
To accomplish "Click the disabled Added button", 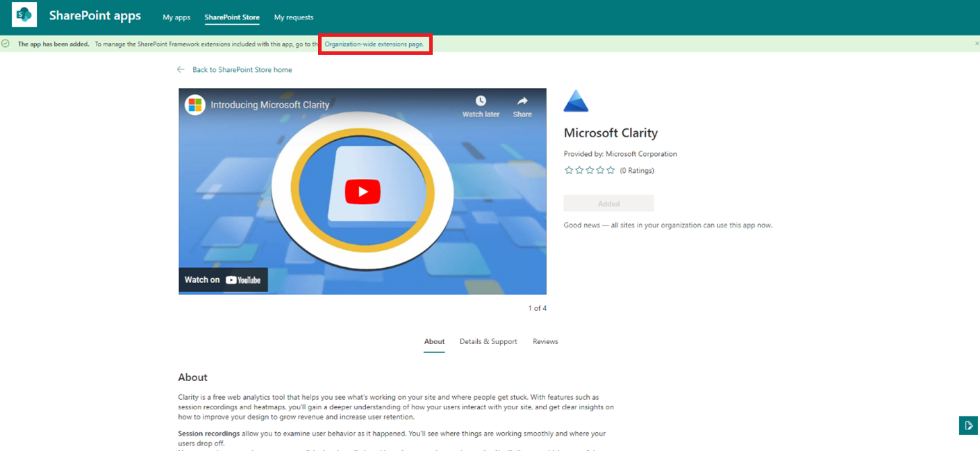I will (608, 203).
